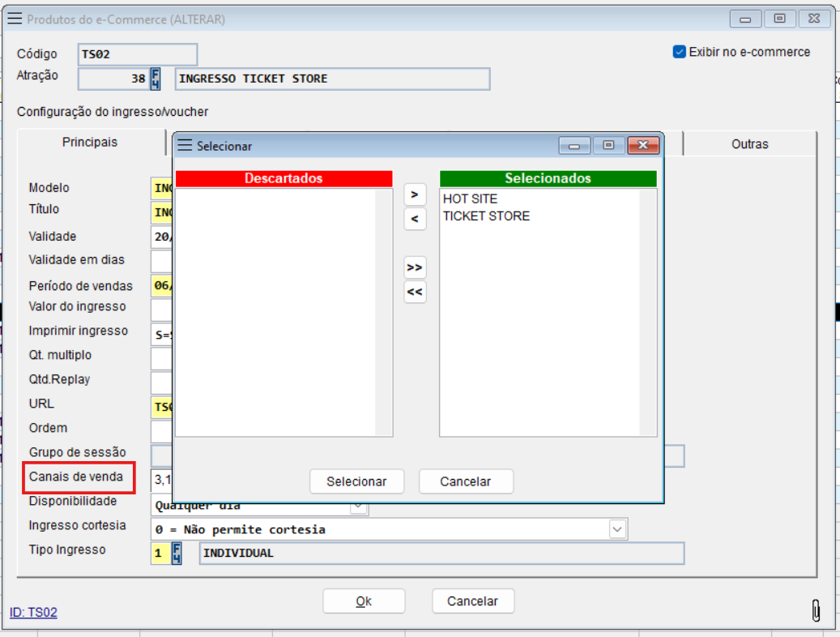Select TICKET STORE in the Selecionados list
Viewport: 840px width, 637px height.
tap(486, 216)
